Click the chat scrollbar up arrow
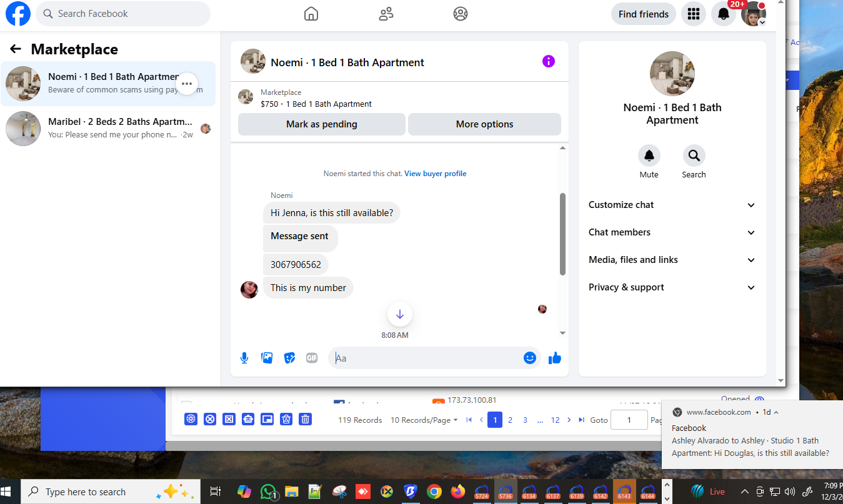 click(562, 148)
